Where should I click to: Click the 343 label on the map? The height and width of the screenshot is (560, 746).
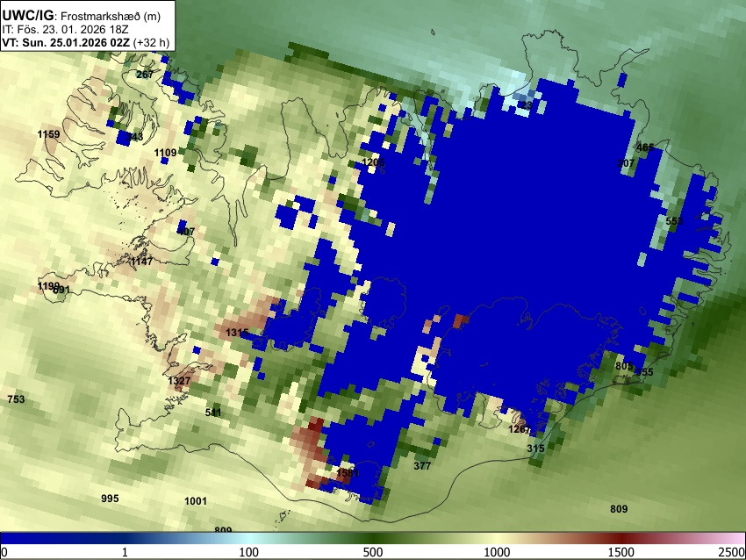tap(134, 137)
